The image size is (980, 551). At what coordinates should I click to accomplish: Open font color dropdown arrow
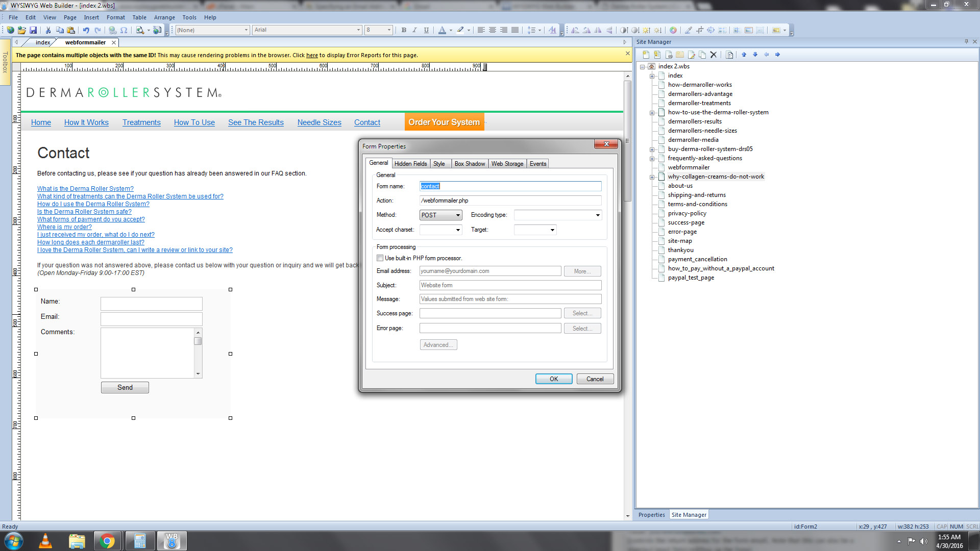coord(451,30)
